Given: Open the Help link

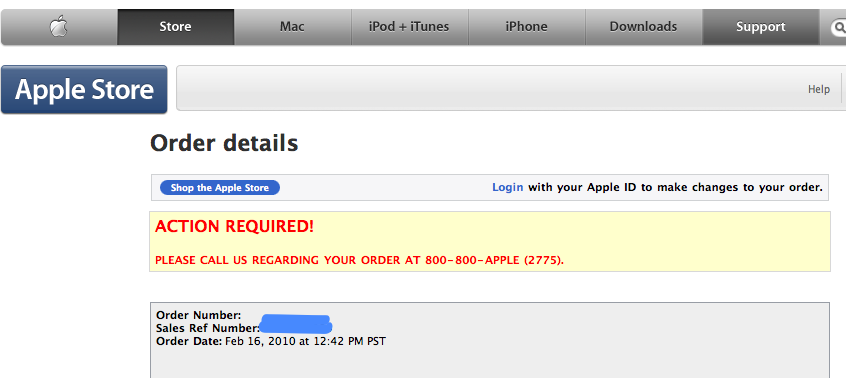Looking at the screenshot, I should [818, 90].
